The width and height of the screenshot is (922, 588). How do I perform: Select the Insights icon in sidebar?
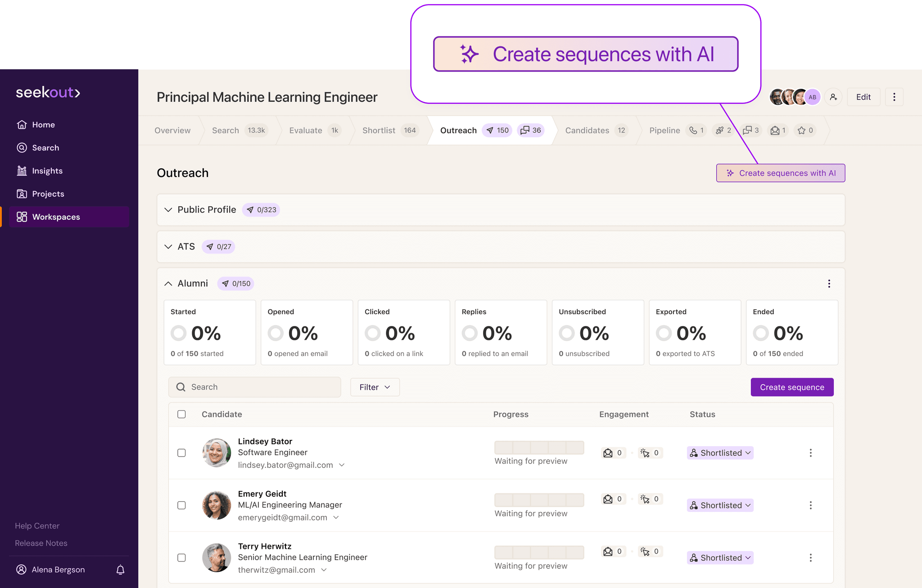(x=22, y=171)
